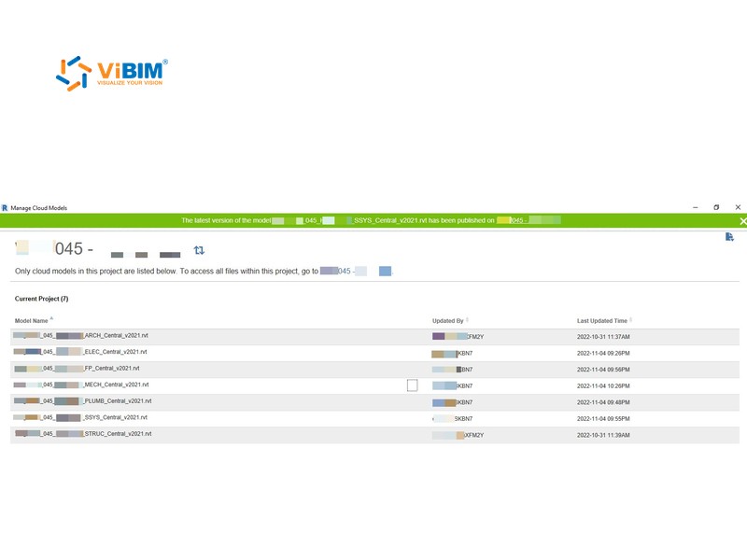Click the 2022-11-04 10:26PM timestamp

coord(603,386)
